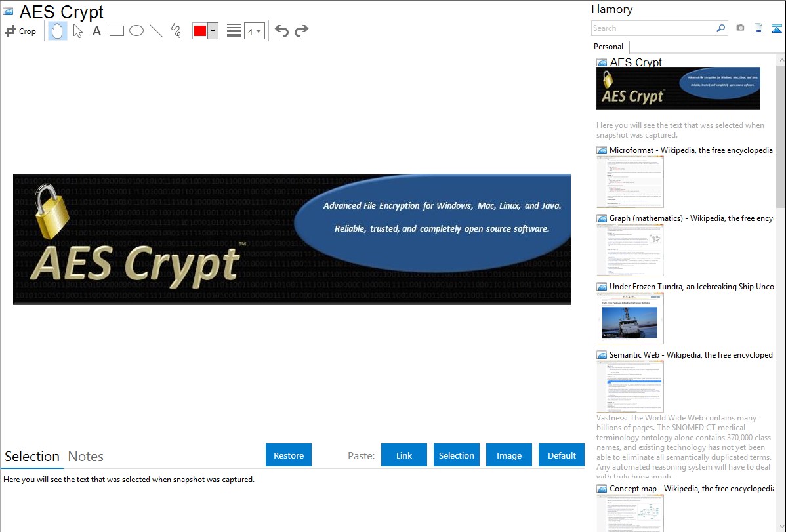Click the Semantic Web - Wikipedia title

(692, 355)
